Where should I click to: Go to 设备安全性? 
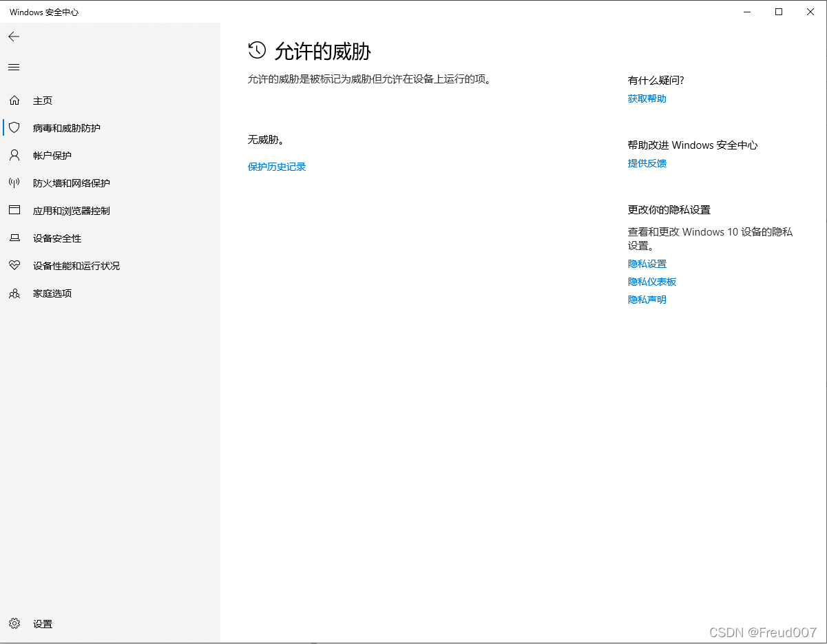[x=57, y=238]
